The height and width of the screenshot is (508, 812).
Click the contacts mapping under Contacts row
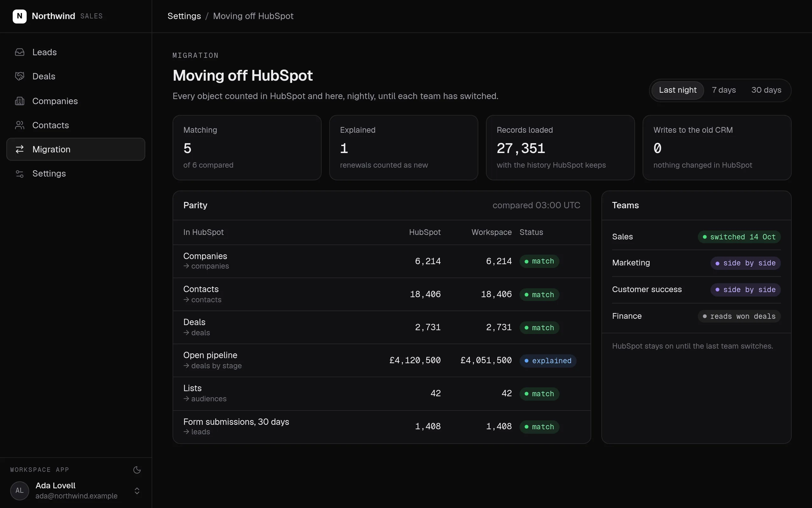[202, 300]
